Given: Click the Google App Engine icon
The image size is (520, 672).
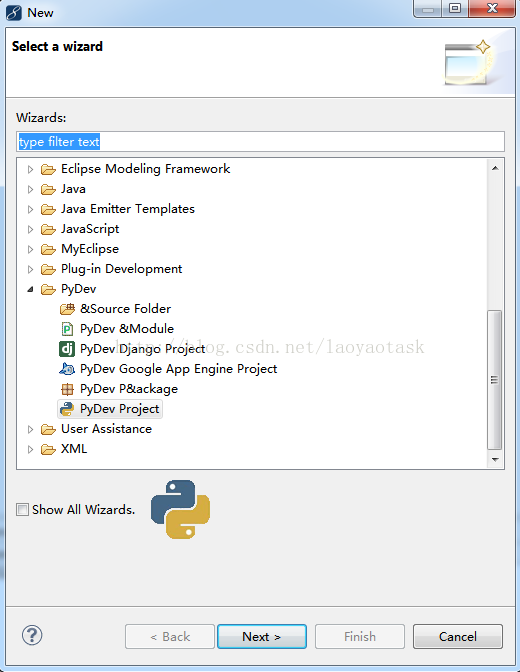Looking at the screenshot, I should tap(67, 369).
